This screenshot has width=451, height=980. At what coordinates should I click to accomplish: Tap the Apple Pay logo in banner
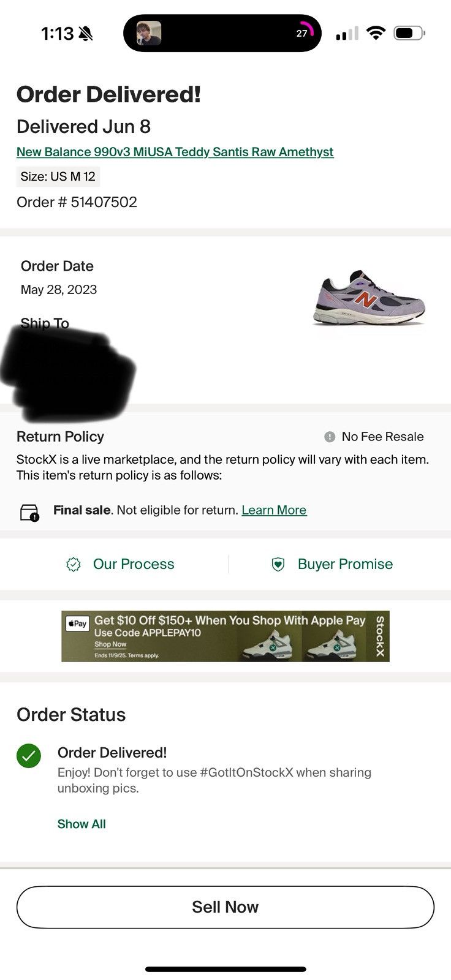click(78, 624)
